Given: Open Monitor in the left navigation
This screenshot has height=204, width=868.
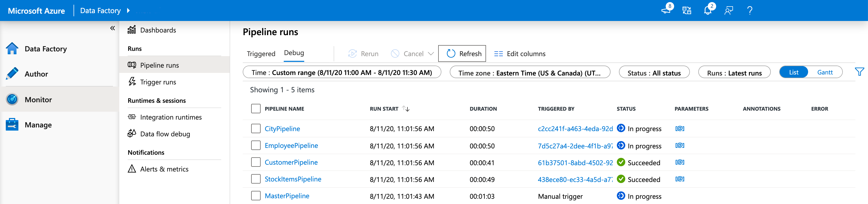Looking at the screenshot, I should 59,99.
